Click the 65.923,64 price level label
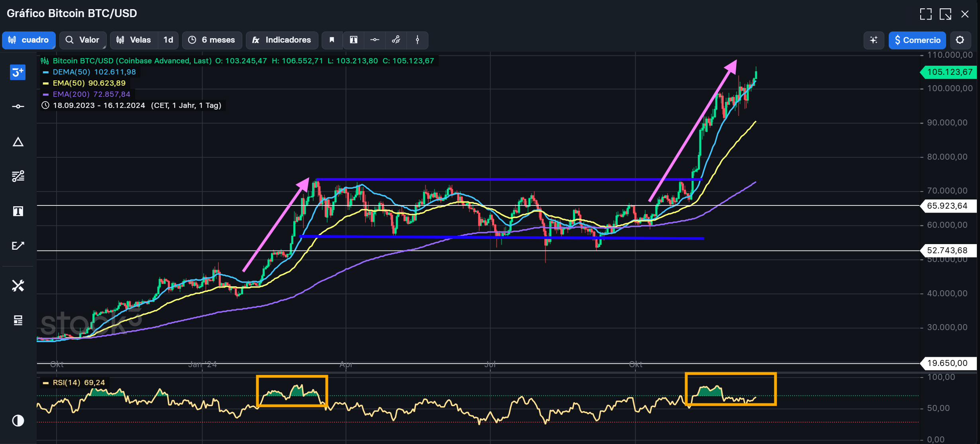 click(947, 206)
